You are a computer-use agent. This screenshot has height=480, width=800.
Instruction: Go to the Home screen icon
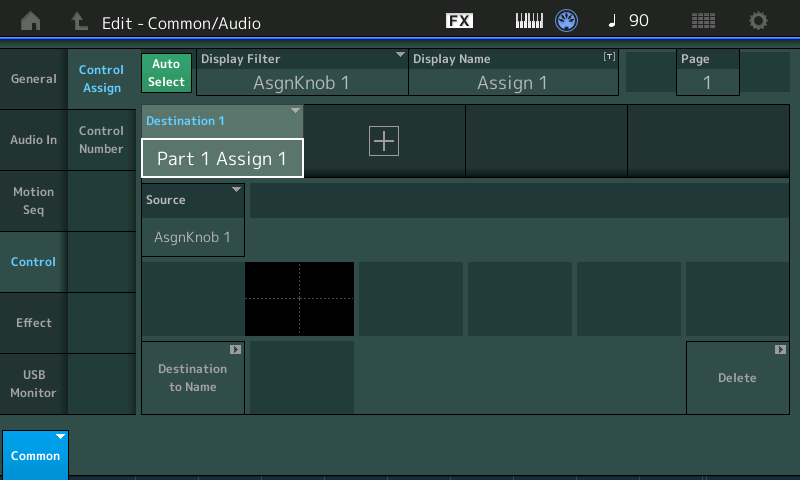coord(31,21)
